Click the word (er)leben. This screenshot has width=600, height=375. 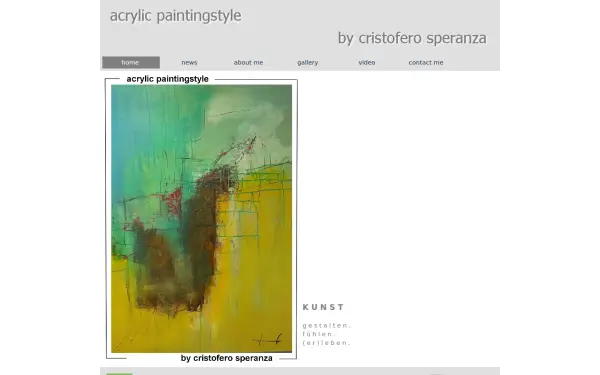pos(326,343)
